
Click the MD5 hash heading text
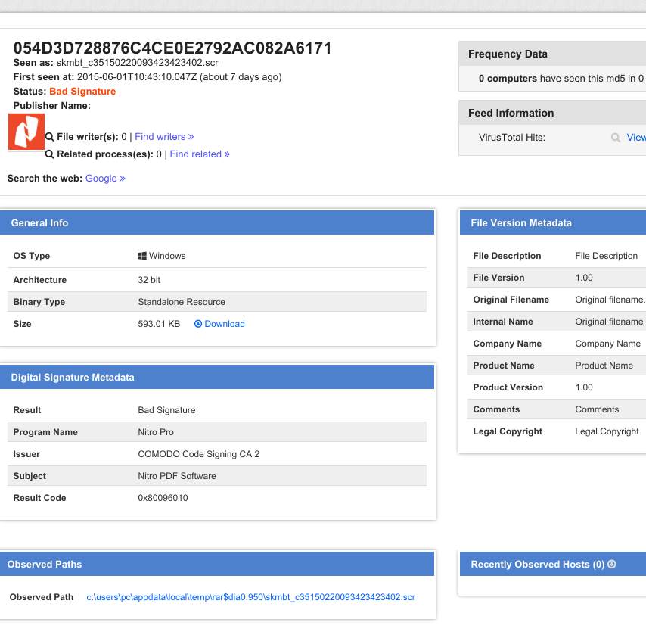click(172, 48)
